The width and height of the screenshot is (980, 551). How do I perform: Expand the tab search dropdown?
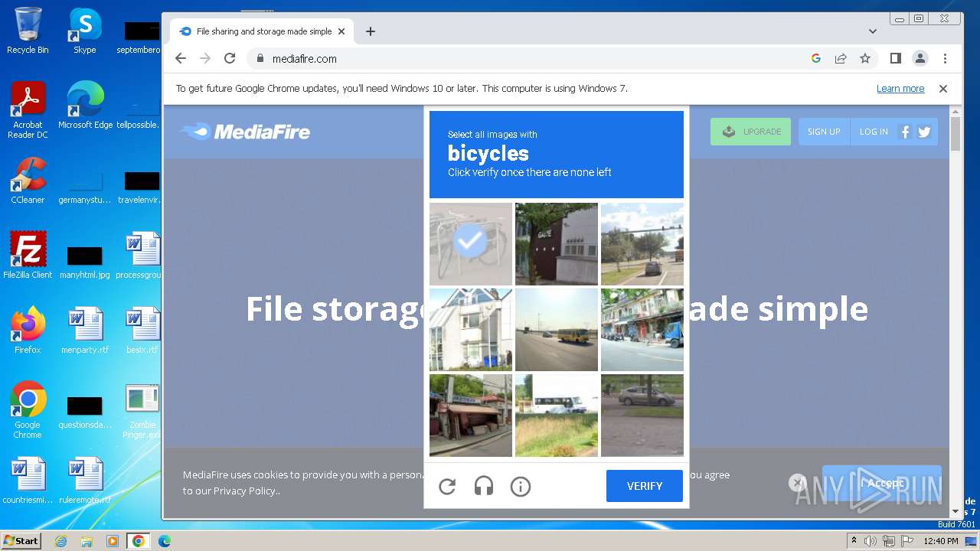click(x=873, y=31)
